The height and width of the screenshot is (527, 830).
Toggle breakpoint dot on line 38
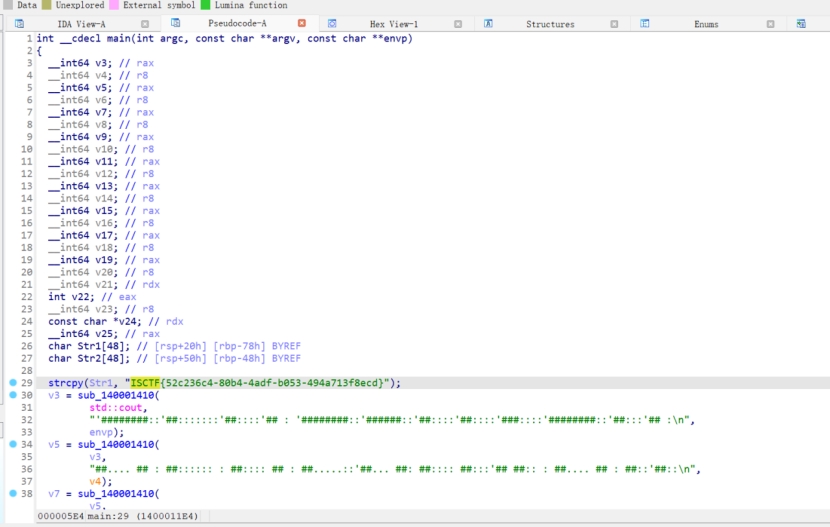[x=12, y=494]
